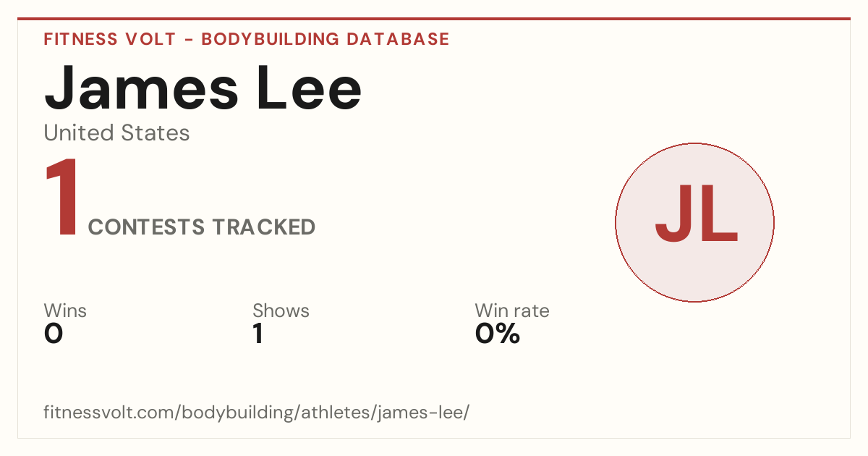Click the JL initials inside the circle
Image resolution: width=868 pixels, height=456 pixels.
tap(696, 214)
